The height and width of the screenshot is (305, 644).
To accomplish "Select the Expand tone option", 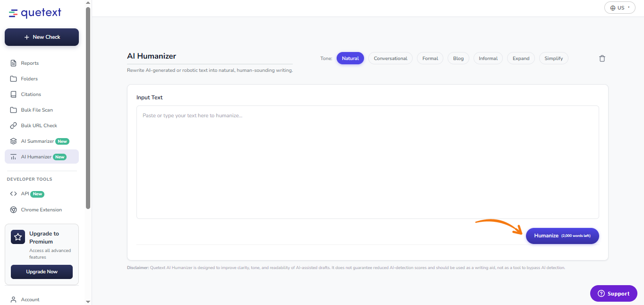I will (521, 59).
